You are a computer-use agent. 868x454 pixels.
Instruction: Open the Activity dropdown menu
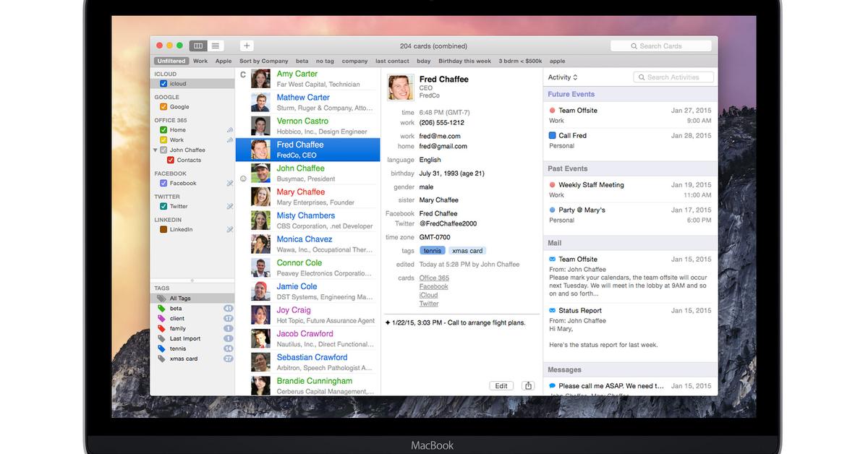click(563, 77)
